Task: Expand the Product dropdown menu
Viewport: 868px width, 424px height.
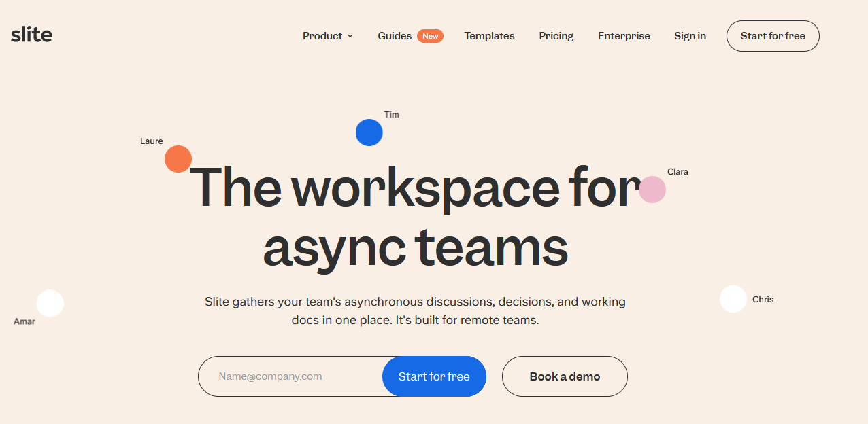Action: 328,36
